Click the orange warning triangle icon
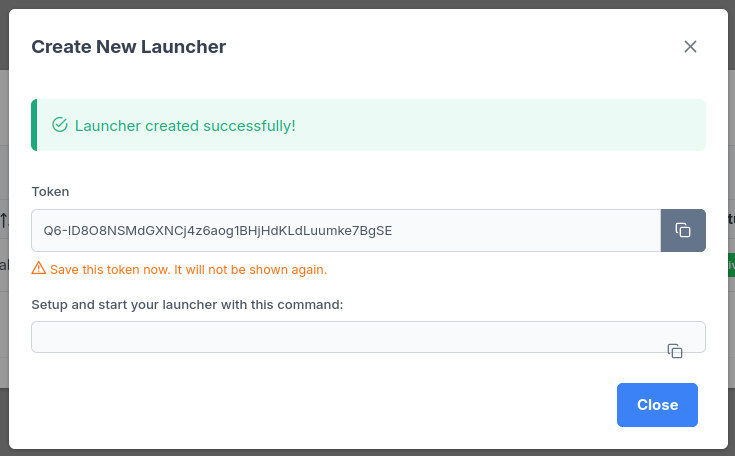 coord(38,269)
